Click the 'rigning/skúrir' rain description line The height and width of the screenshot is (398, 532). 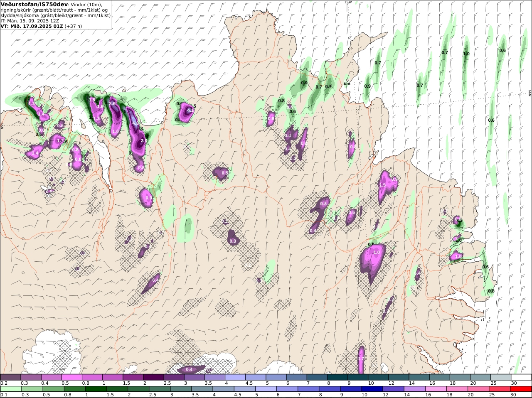click(54, 10)
